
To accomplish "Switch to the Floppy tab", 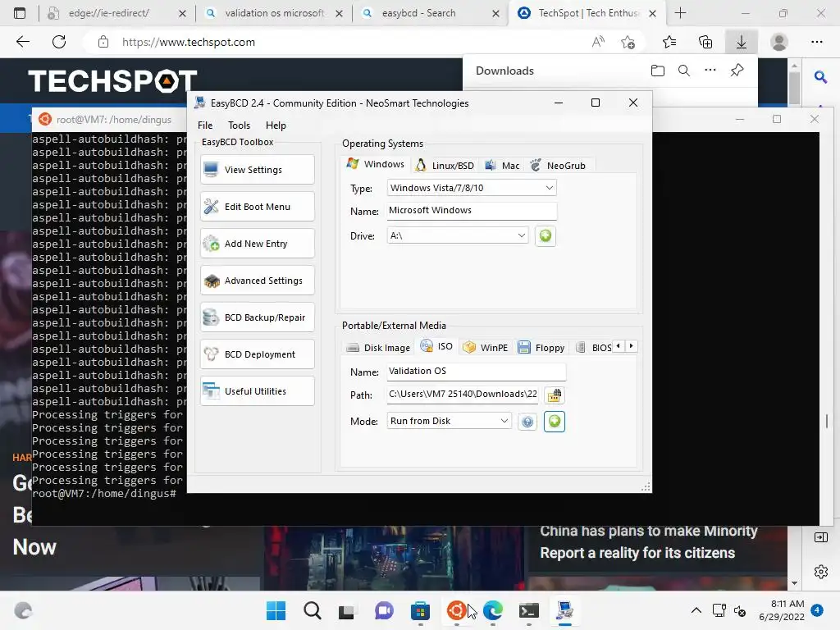I will pos(541,348).
